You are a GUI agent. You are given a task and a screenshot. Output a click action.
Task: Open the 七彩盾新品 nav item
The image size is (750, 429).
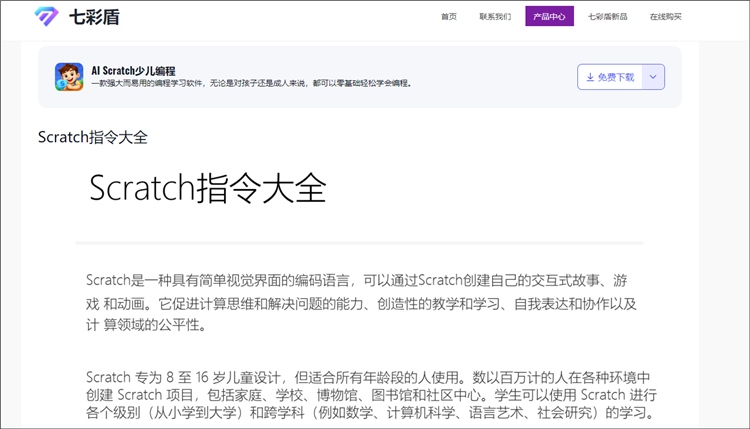pyautogui.click(x=607, y=17)
